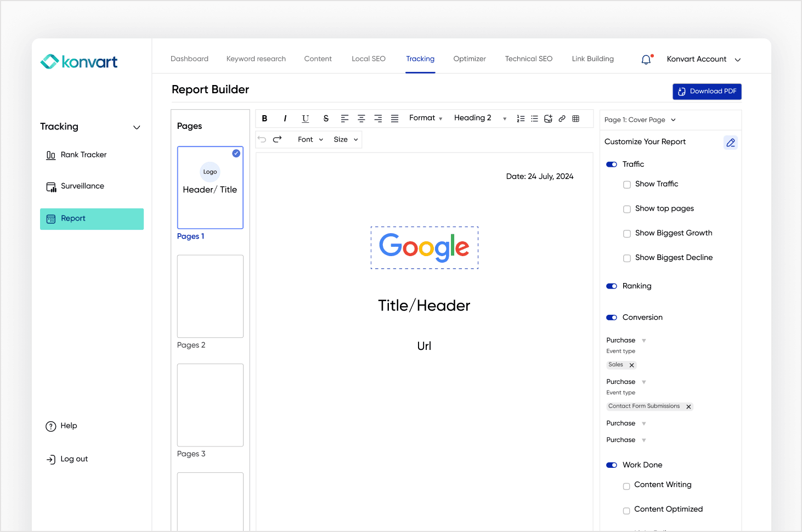Image resolution: width=802 pixels, height=532 pixels.
Task: Check Show Biggest Decline checkbox
Action: [x=627, y=258]
